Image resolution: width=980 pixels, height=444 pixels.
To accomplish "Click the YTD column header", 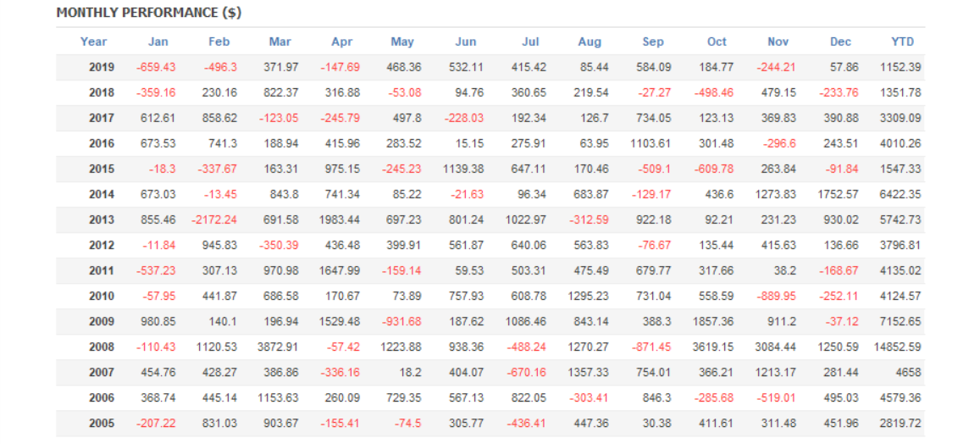I will pyautogui.click(x=903, y=42).
